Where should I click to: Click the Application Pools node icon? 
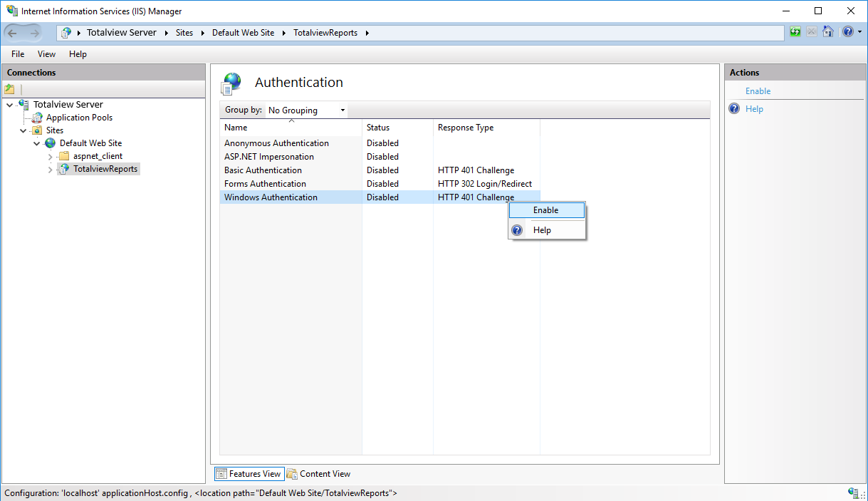point(38,118)
